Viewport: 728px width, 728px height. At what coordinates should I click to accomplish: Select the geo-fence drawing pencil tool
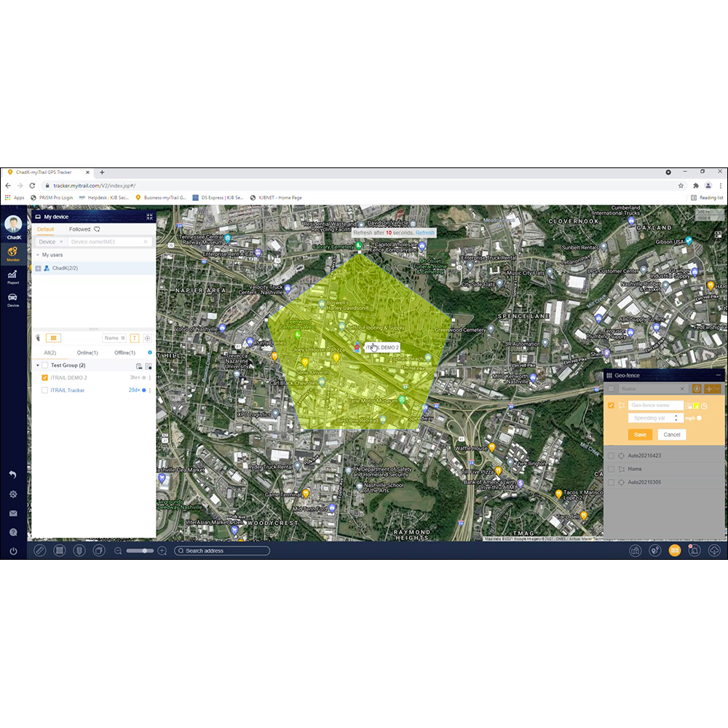[40, 550]
